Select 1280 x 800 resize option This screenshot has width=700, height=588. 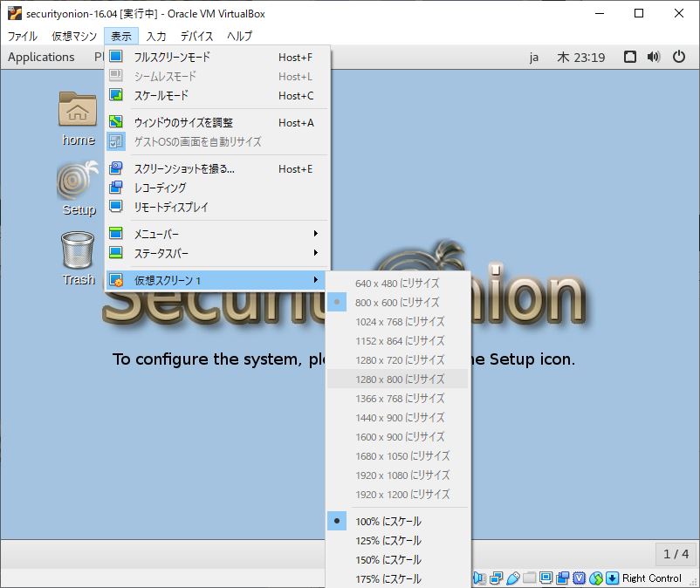[398, 379]
